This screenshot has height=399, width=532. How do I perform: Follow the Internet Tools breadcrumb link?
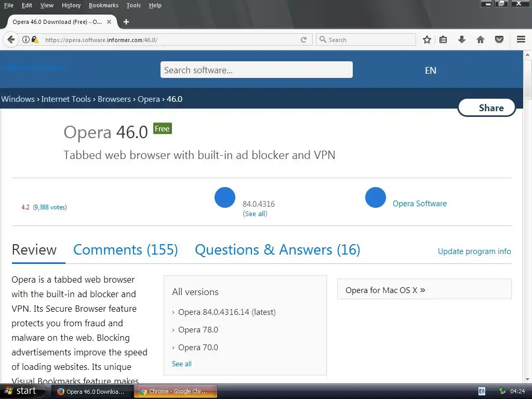pos(66,99)
